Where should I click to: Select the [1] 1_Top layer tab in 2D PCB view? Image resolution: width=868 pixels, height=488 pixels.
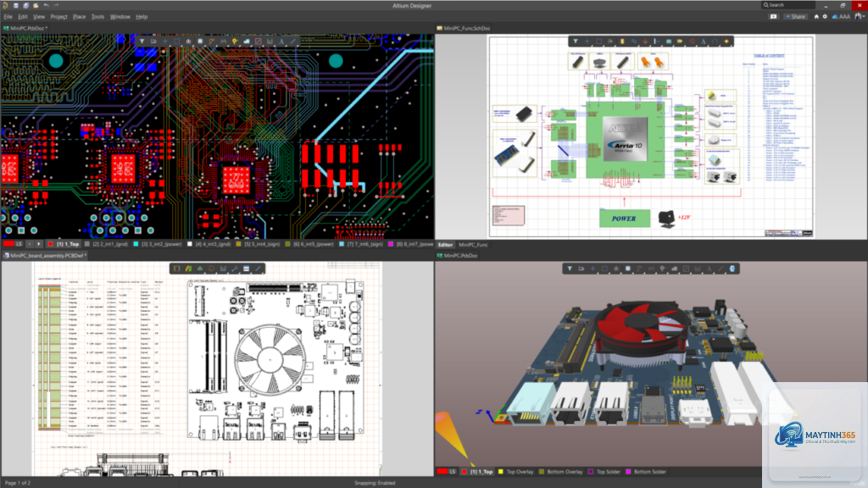click(64, 244)
